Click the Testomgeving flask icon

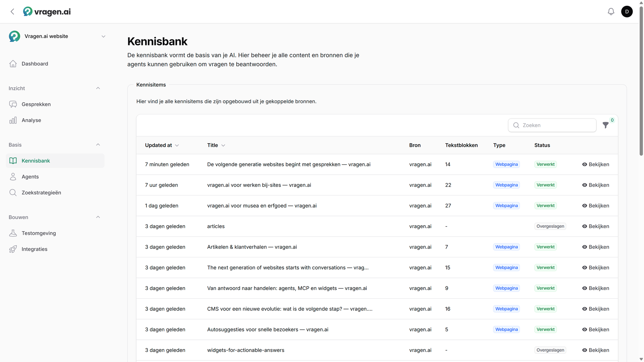point(13,233)
